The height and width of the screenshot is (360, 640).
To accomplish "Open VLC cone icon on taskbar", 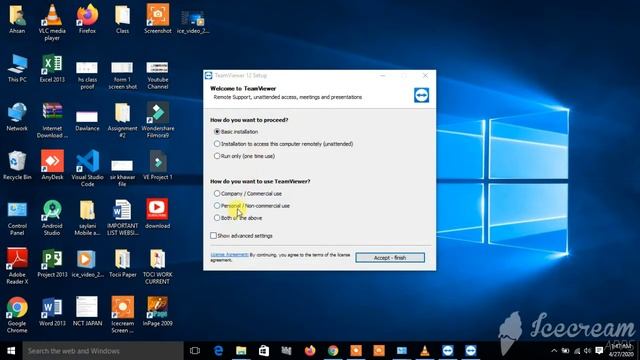I will (x=425, y=351).
